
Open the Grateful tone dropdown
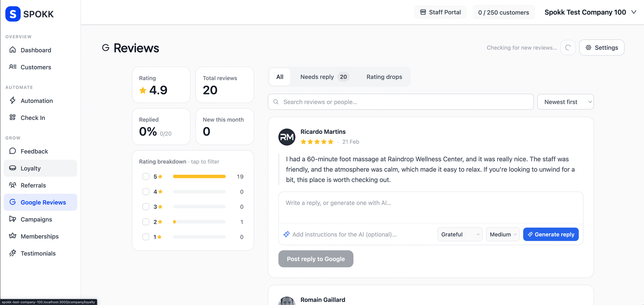(x=460, y=234)
